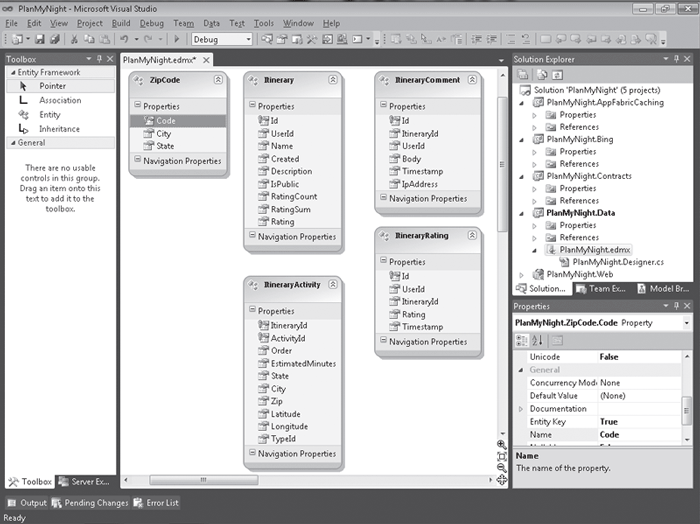Image resolution: width=700 pixels, height=524 pixels.
Task: Open the Pending Changes window
Action: click(90, 503)
